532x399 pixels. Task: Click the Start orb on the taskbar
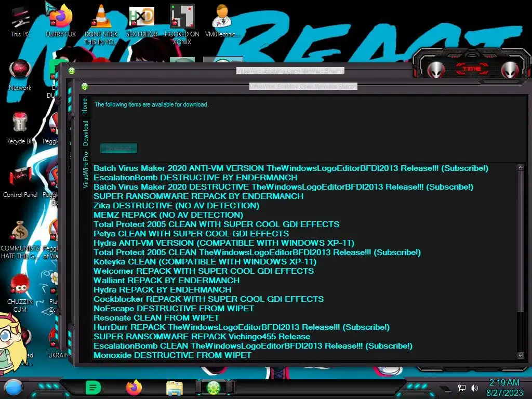(x=14, y=388)
